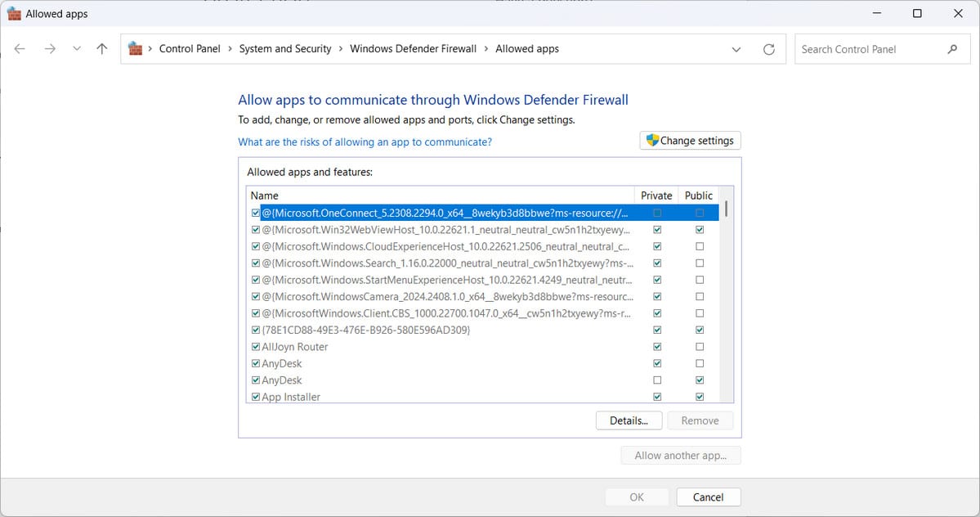Toggle Private checkbox for WindowsCamera
The image size is (980, 517).
[657, 296]
